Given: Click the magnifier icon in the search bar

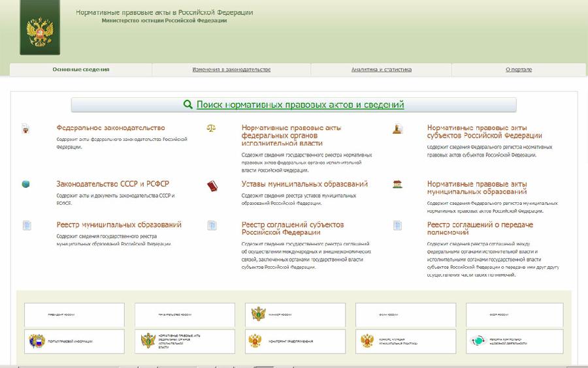Looking at the screenshot, I should pos(188,104).
